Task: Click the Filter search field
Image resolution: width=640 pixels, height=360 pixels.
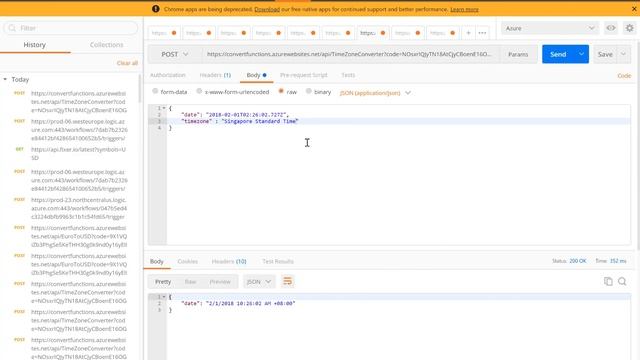Action: 71,28
